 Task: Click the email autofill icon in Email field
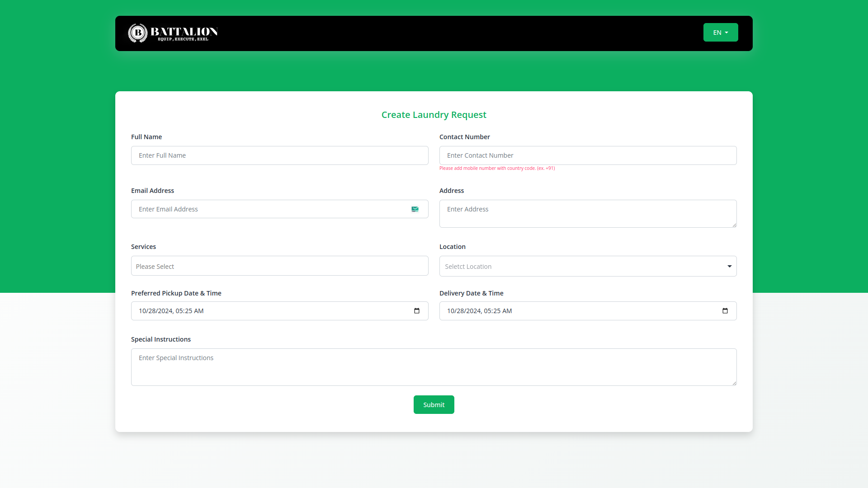[415, 209]
